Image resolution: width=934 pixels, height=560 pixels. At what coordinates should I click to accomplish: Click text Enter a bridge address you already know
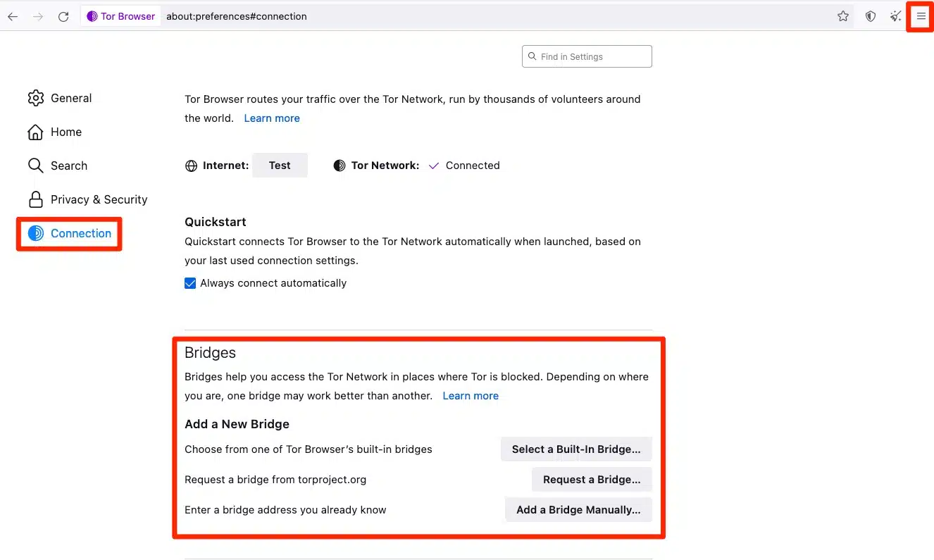(x=285, y=510)
